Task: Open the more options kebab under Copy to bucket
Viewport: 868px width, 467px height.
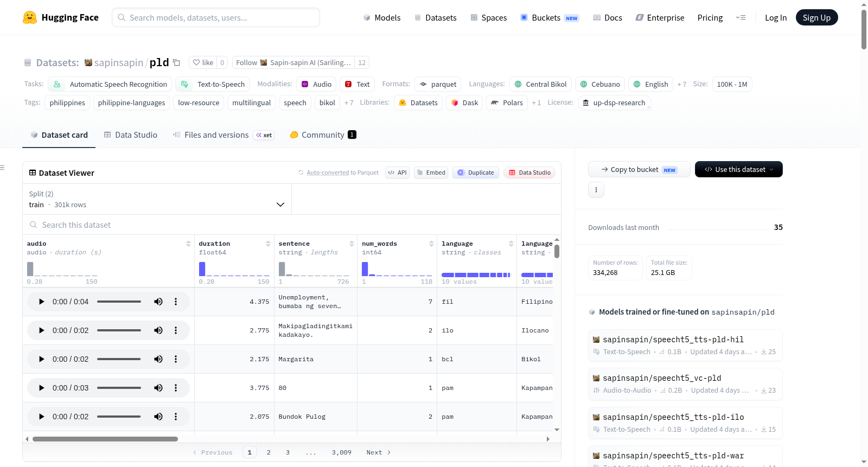Action: pos(596,190)
